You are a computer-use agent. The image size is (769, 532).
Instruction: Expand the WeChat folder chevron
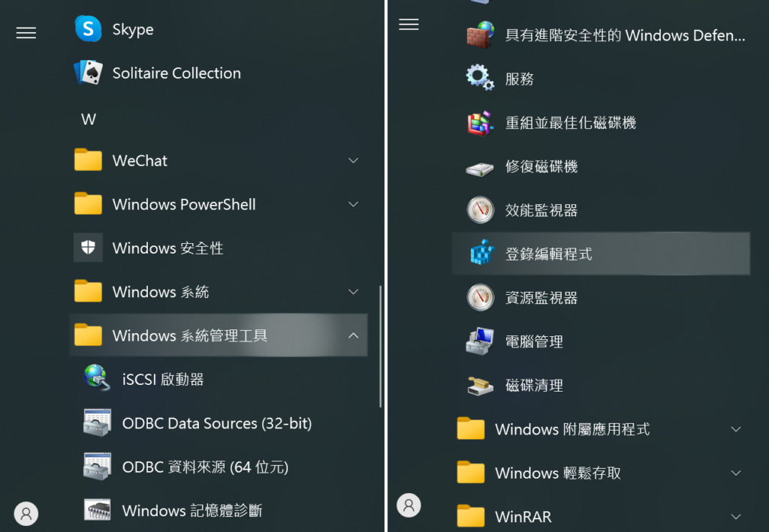pos(353,161)
